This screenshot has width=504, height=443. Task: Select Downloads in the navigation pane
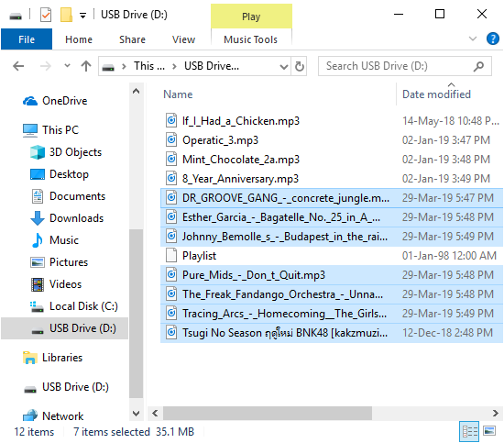[76, 218]
